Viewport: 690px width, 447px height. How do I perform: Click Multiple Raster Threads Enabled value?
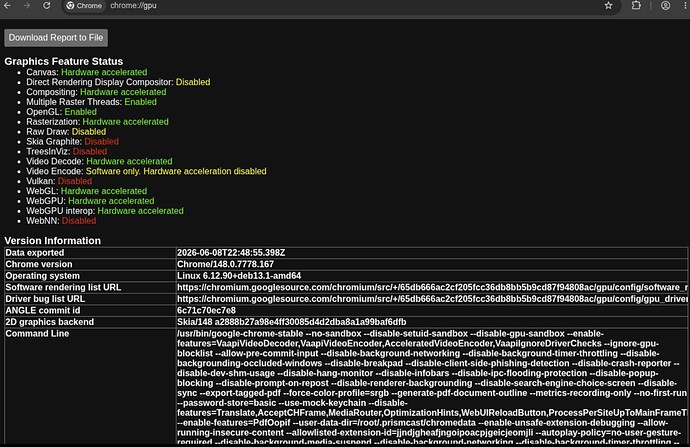pyautogui.click(x=140, y=102)
